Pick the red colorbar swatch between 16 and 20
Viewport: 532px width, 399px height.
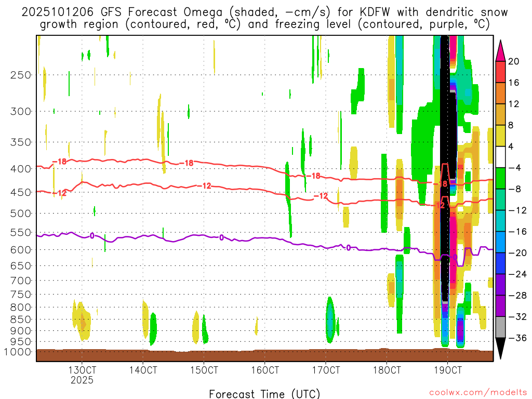tap(500, 72)
